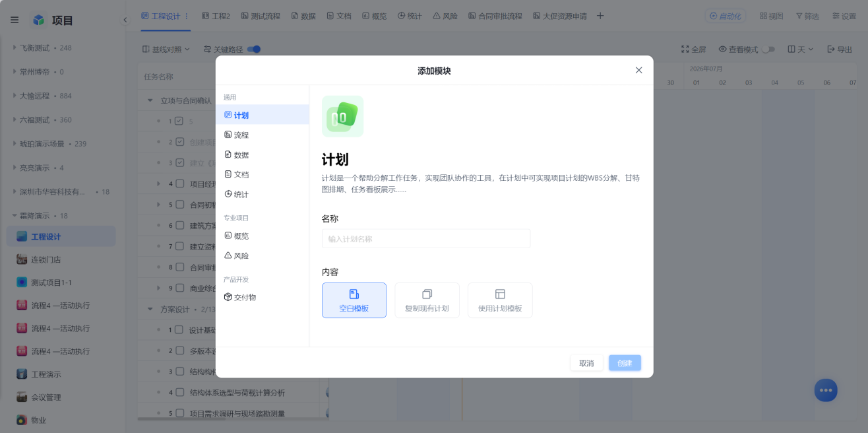The height and width of the screenshot is (433, 868).
Task: Open the three-dot menu on 工程设计 tab
Action: (187, 16)
